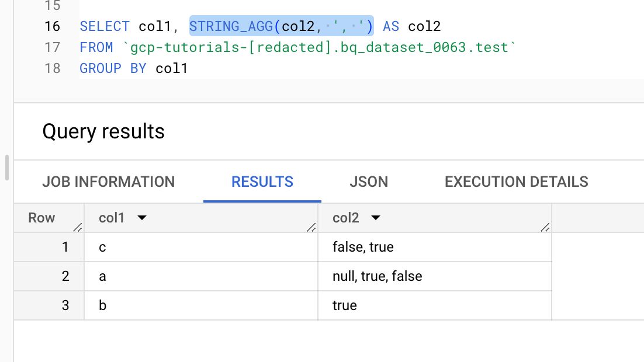Open the col1 column sort dropdown arrow

point(141,218)
